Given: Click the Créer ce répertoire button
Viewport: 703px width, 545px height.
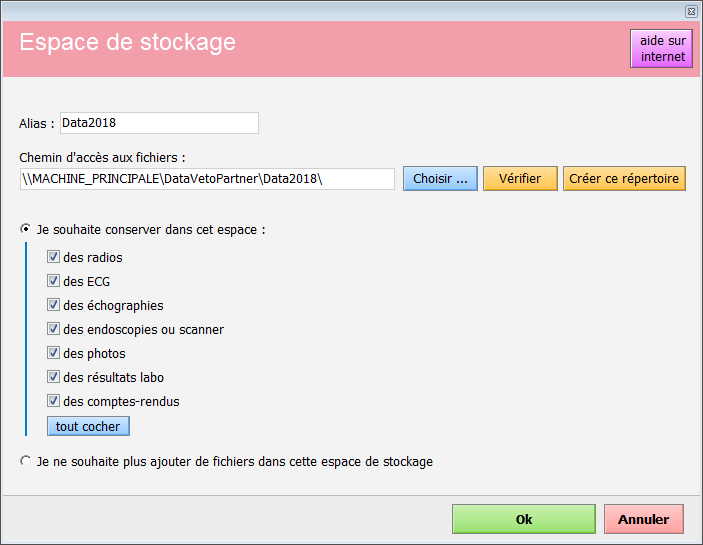Looking at the screenshot, I should click(x=624, y=178).
